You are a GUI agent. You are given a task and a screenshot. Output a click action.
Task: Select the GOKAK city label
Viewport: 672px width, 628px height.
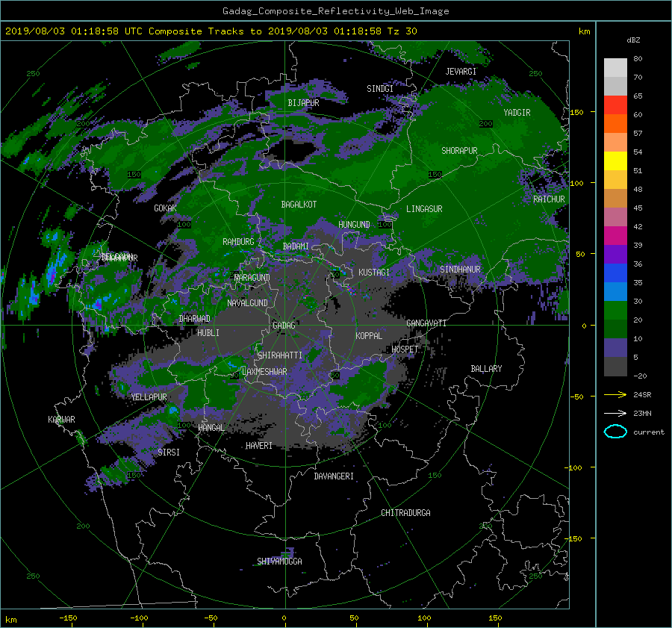(x=165, y=208)
